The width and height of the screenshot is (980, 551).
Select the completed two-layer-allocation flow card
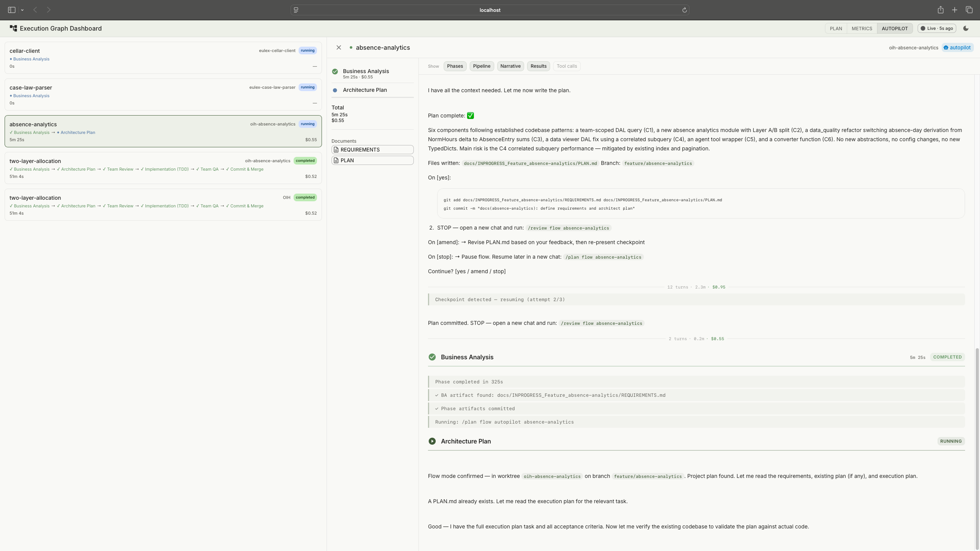tap(163, 168)
